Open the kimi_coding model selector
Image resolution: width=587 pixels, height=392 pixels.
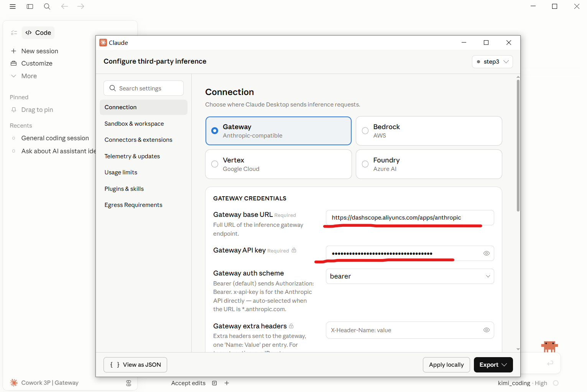tap(514, 383)
